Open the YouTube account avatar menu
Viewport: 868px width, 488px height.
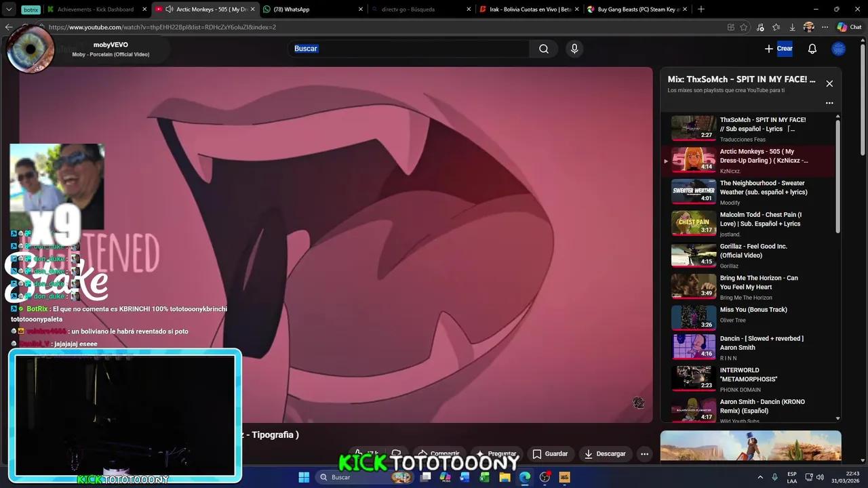point(839,49)
